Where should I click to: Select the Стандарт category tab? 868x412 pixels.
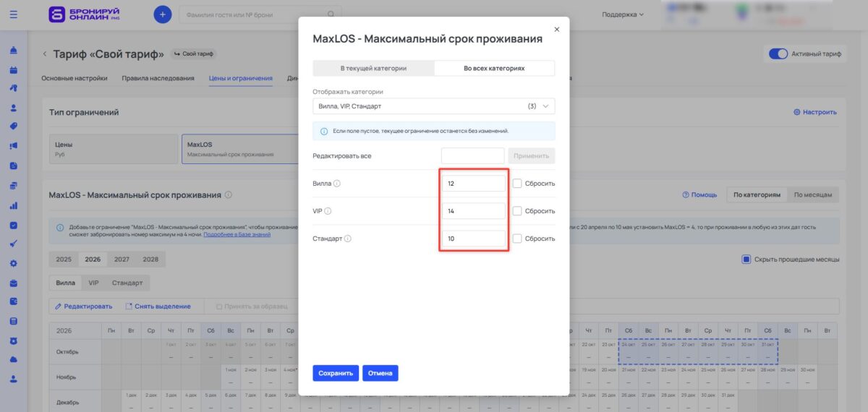(127, 283)
